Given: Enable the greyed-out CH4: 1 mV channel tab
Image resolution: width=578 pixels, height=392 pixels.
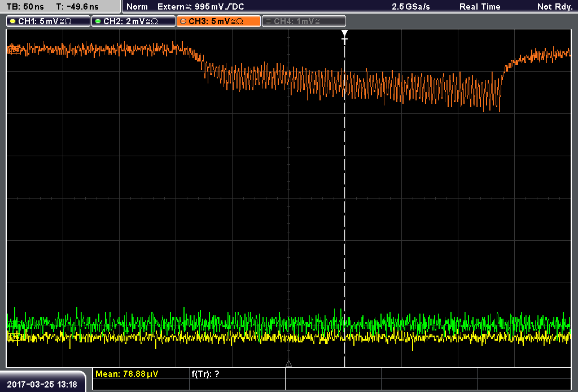Looking at the screenshot, I should (304, 21).
